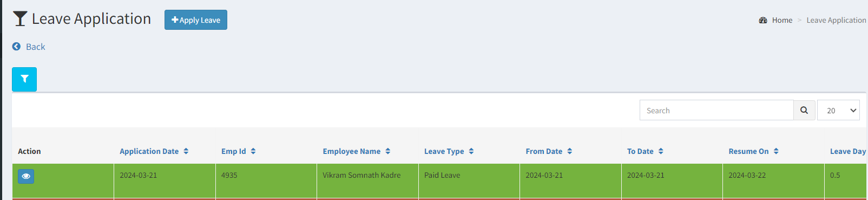View leave record via eye icon
The width and height of the screenshot is (868, 200).
pyautogui.click(x=26, y=176)
